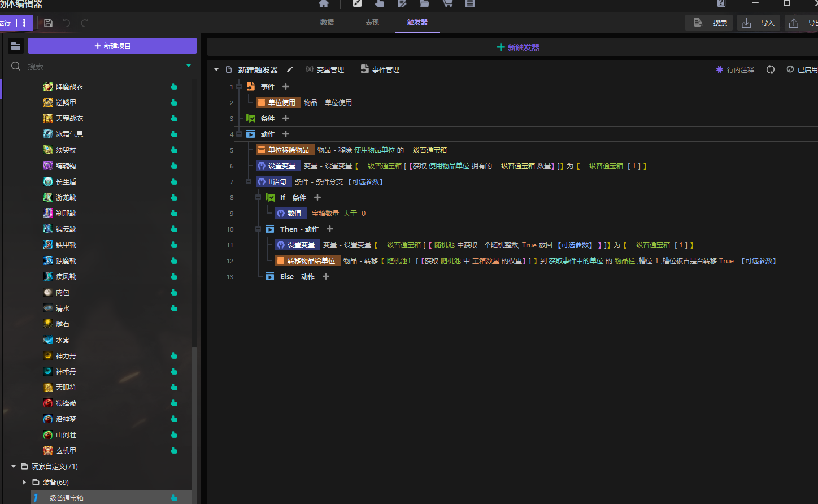The height and width of the screenshot is (504, 818).
Task: Click the 单位移除物品 action tag on line 5
Action: click(x=285, y=150)
